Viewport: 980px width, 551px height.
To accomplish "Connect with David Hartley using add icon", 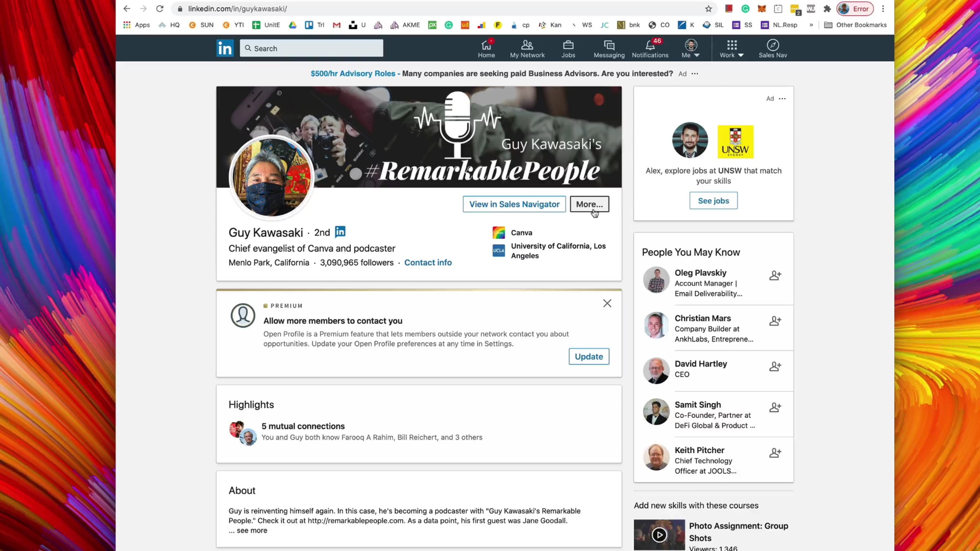I will tap(775, 367).
